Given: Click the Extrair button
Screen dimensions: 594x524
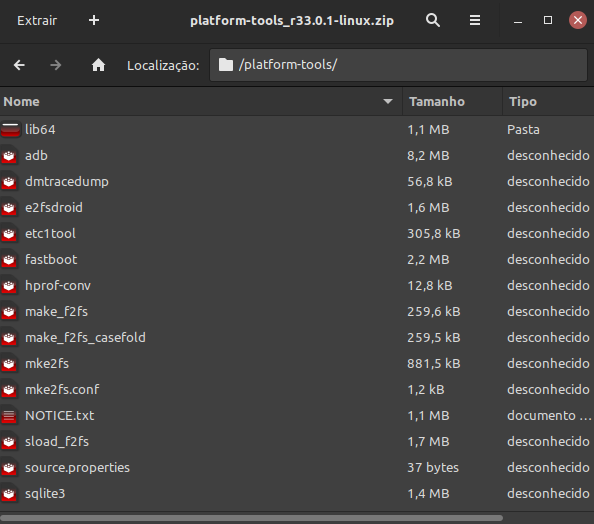Looking at the screenshot, I should tap(37, 20).
